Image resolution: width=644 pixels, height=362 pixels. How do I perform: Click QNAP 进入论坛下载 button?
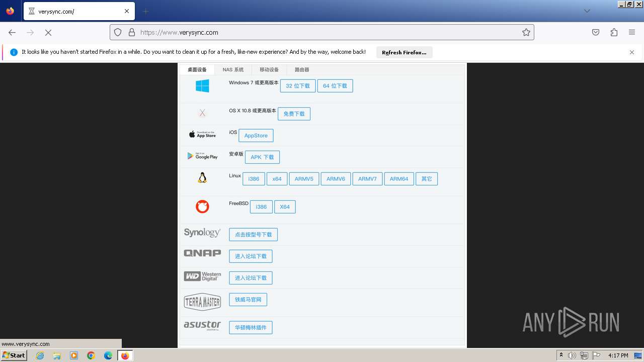[x=251, y=256]
